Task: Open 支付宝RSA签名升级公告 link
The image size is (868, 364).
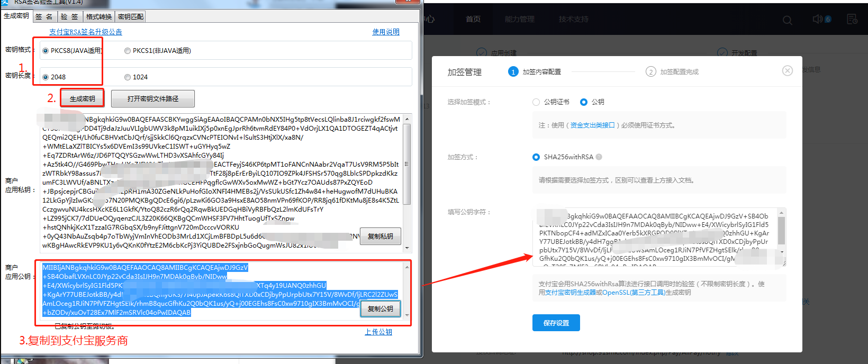Action: click(86, 32)
